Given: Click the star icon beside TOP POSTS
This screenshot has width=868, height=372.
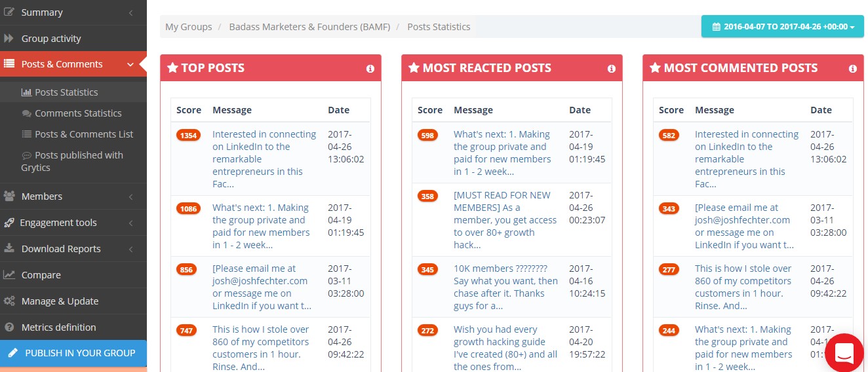Looking at the screenshot, I should coord(172,67).
